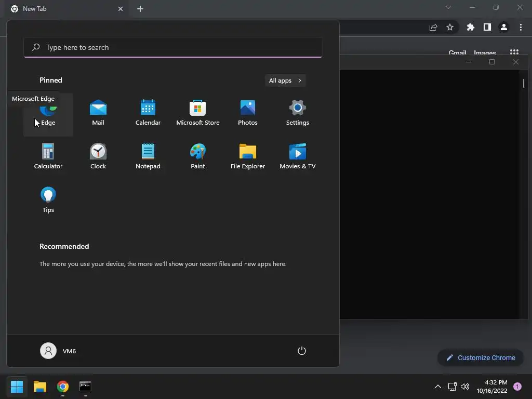Viewport: 532px width, 399px height.
Task: Open the Clock app
Action: (x=98, y=156)
